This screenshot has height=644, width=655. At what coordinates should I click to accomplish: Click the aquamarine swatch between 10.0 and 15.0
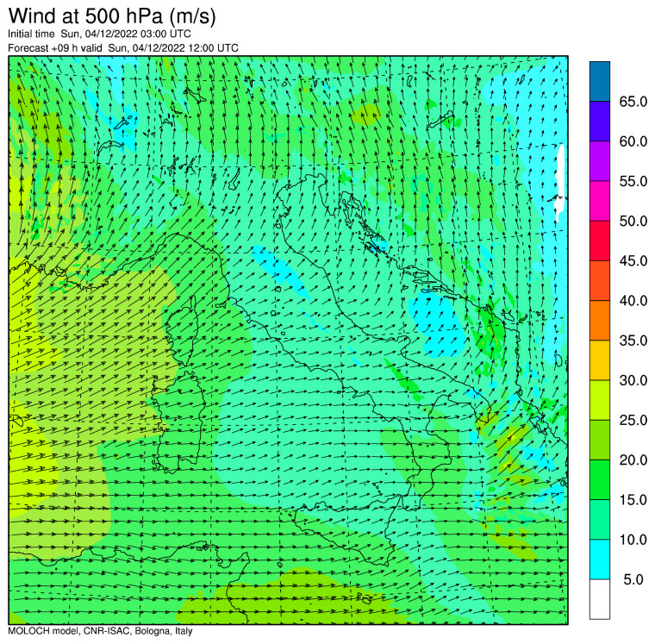pos(600,520)
